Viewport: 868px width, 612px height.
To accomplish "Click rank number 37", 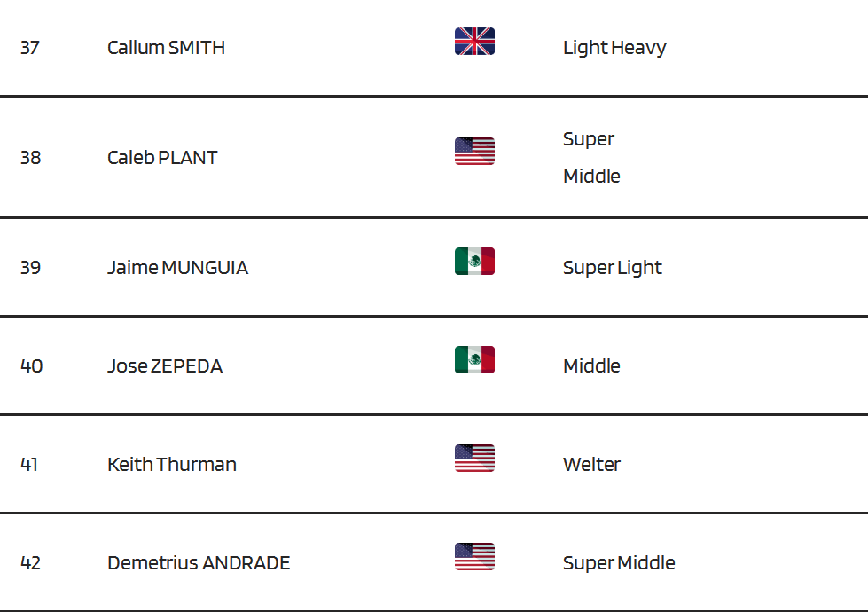I will click(x=30, y=48).
